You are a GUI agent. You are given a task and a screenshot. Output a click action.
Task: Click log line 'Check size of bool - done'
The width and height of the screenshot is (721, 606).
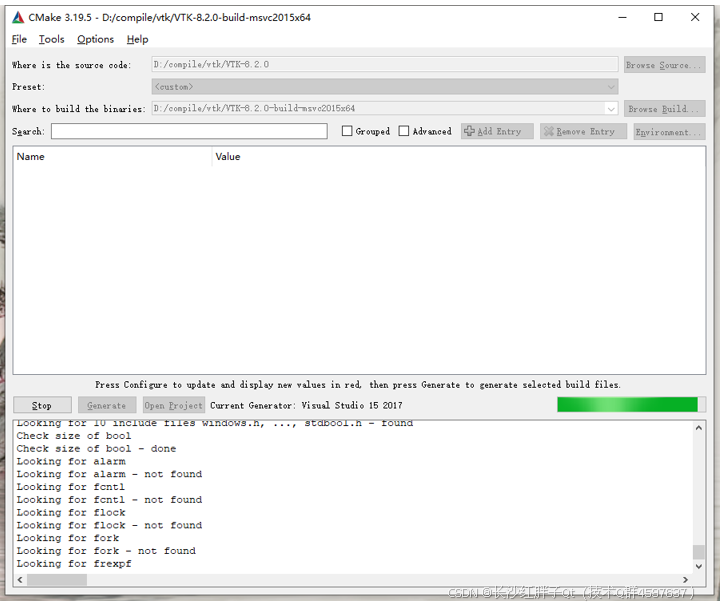click(x=96, y=449)
